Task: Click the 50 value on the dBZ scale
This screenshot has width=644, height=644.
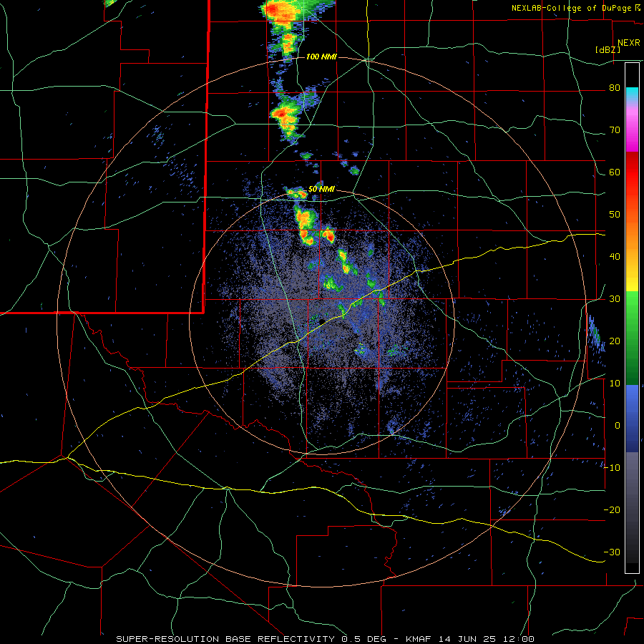Action: (615, 215)
